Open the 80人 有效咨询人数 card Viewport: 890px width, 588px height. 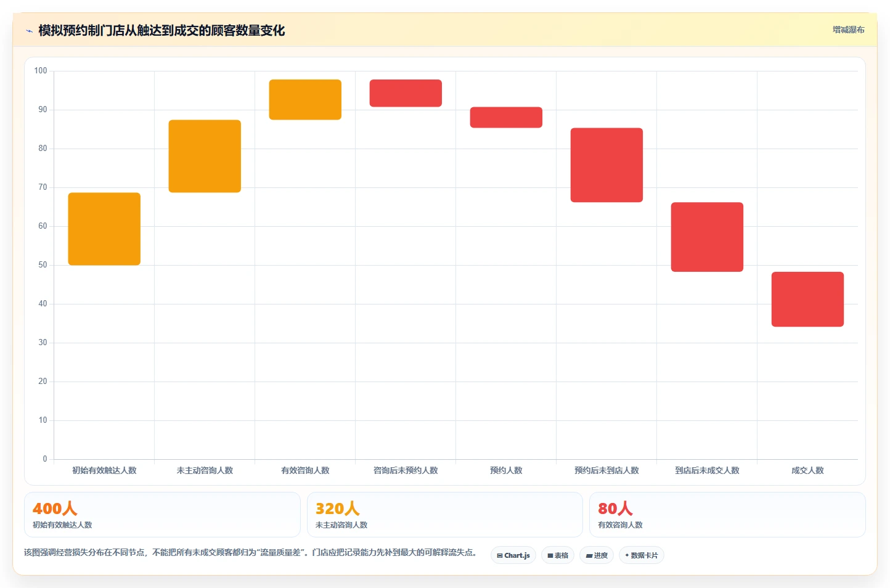point(727,515)
